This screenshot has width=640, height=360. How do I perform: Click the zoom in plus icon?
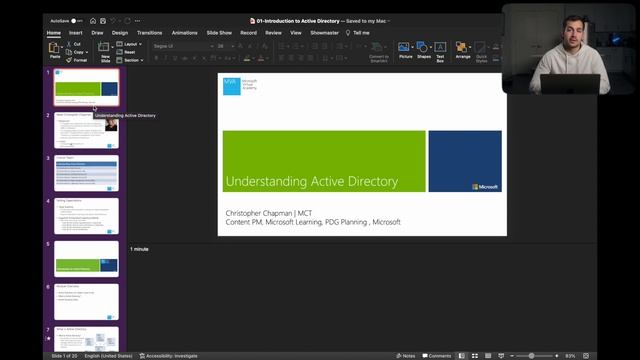[x=557, y=356]
